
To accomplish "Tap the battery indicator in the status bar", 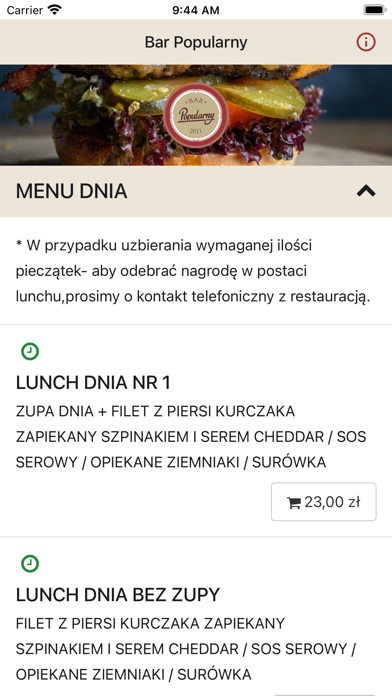I will 374,10.
